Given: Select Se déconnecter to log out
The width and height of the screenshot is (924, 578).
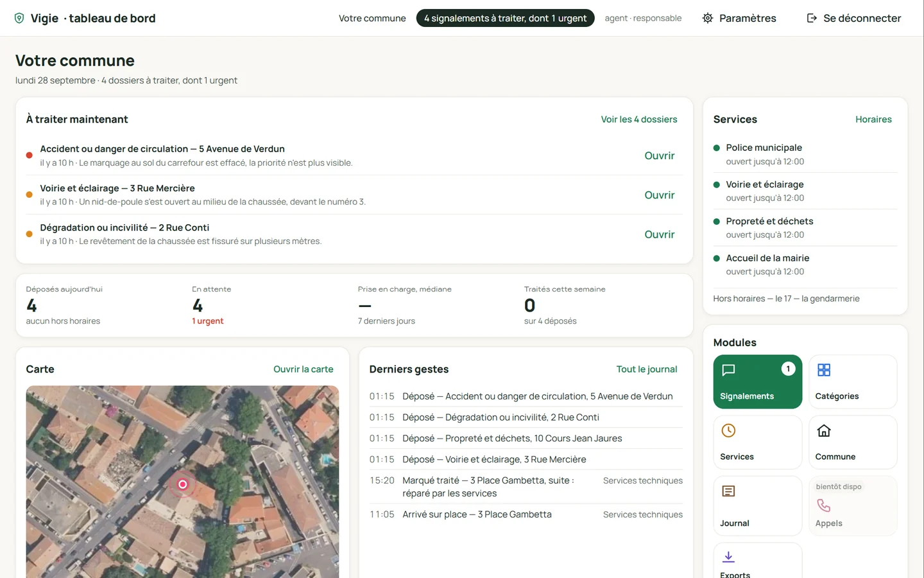Looking at the screenshot, I should (x=854, y=18).
